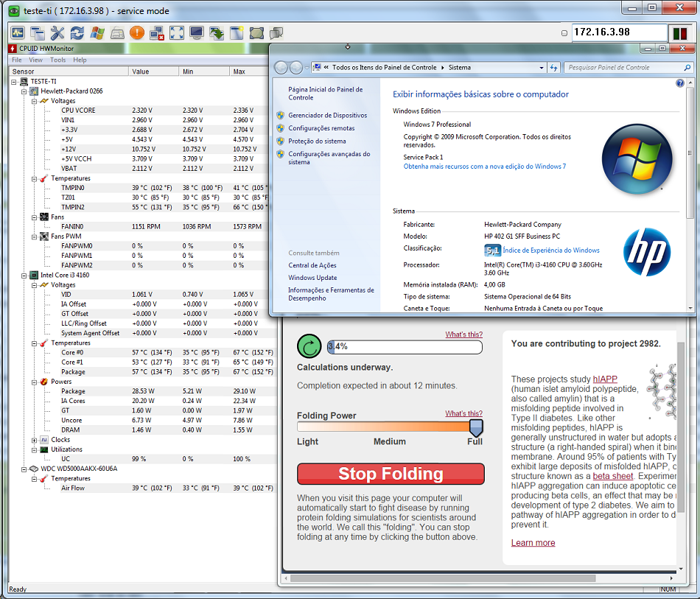Send the Start menu via the Windows flag icon
The height and width of the screenshot is (599, 700).
click(97, 32)
